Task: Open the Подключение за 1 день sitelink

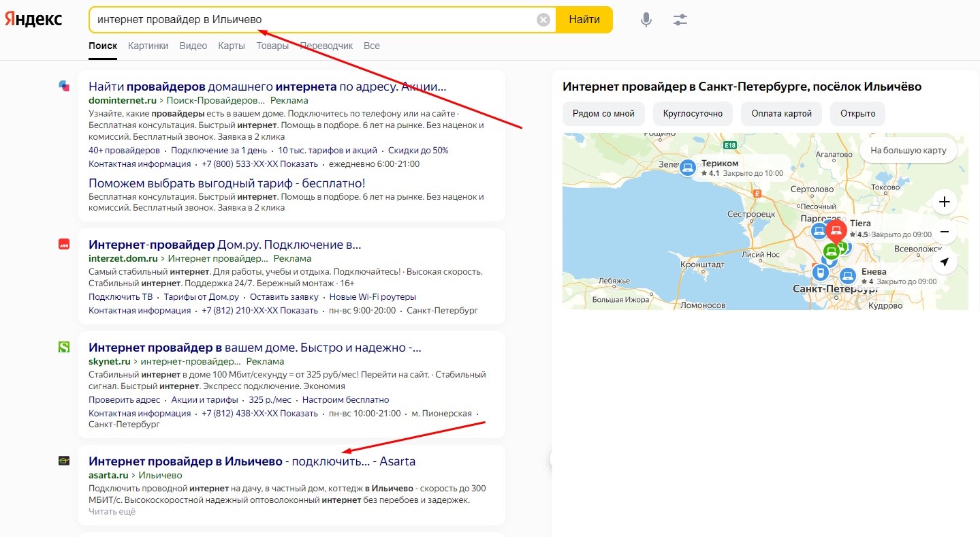Action: tap(218, 150)
